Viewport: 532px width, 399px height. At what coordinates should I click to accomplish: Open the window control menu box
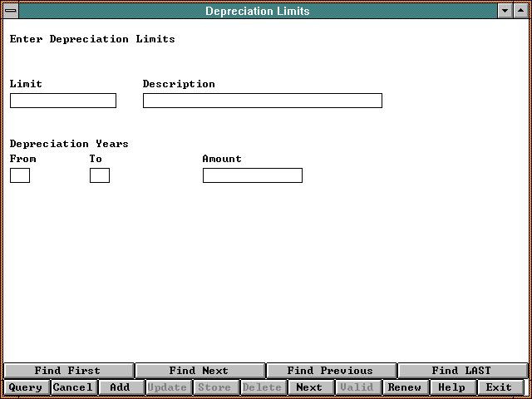11,11
